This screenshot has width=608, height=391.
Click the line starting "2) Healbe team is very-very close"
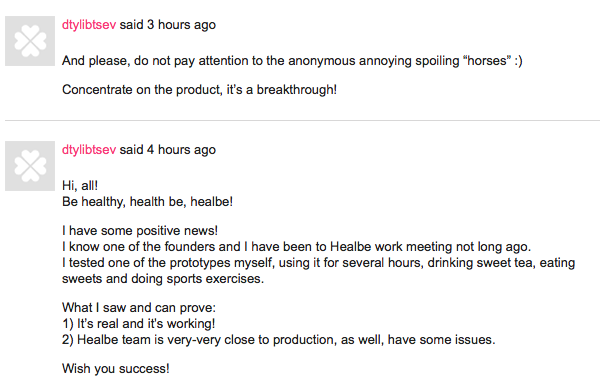278,340
